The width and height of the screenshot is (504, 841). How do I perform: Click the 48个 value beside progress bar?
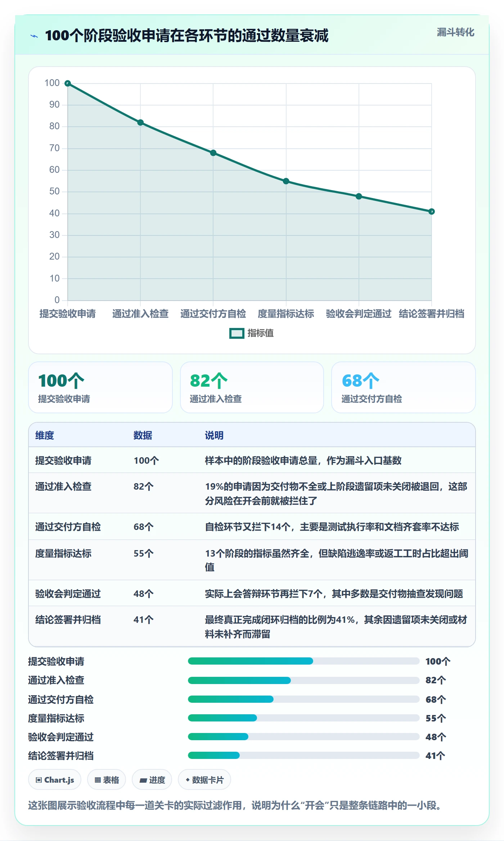click(436, 737)
